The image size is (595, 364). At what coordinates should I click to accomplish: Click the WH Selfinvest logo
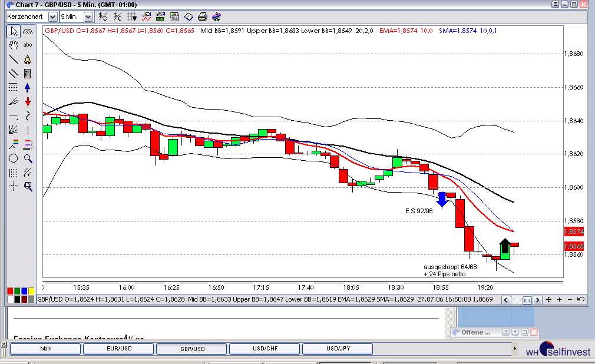558,350
